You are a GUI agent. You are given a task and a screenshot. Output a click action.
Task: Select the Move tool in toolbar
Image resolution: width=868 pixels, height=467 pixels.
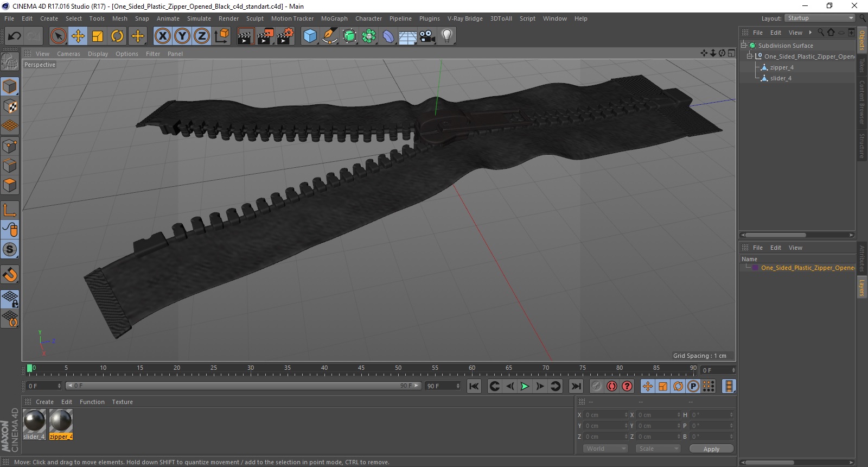coord(78,36)
